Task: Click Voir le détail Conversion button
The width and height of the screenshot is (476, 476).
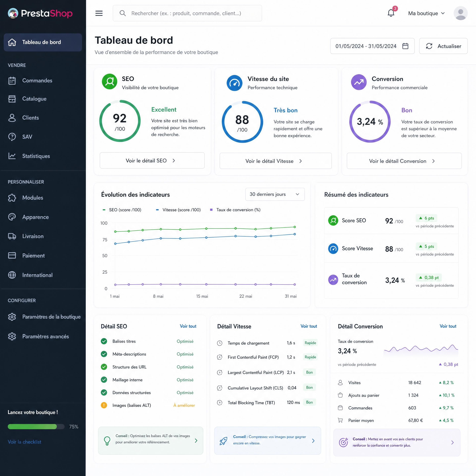Action: point(404,161)
